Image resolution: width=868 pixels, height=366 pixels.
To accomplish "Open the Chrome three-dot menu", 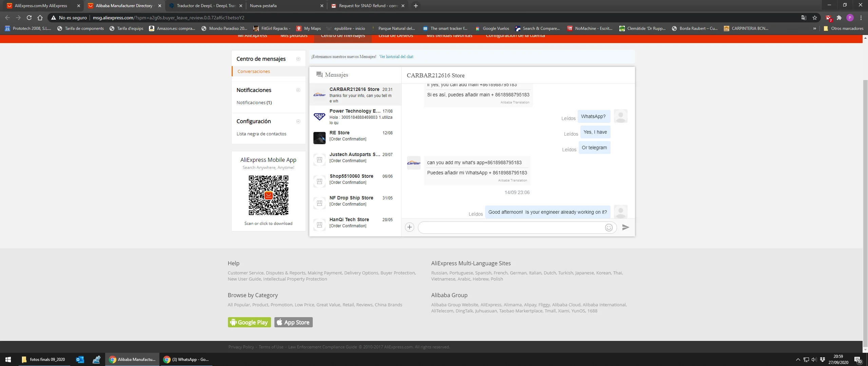I will tap(861, 18).
